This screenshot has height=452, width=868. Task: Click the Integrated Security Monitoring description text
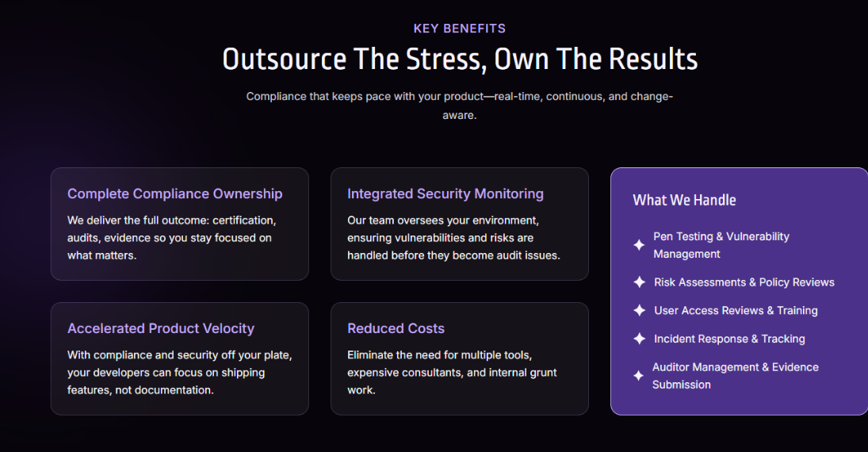click(453, 238)
